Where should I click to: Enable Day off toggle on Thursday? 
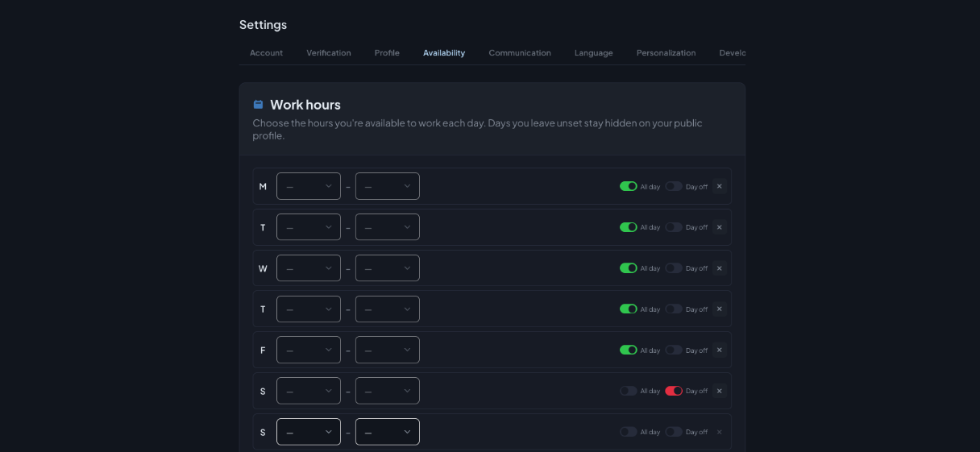[674, 309]
